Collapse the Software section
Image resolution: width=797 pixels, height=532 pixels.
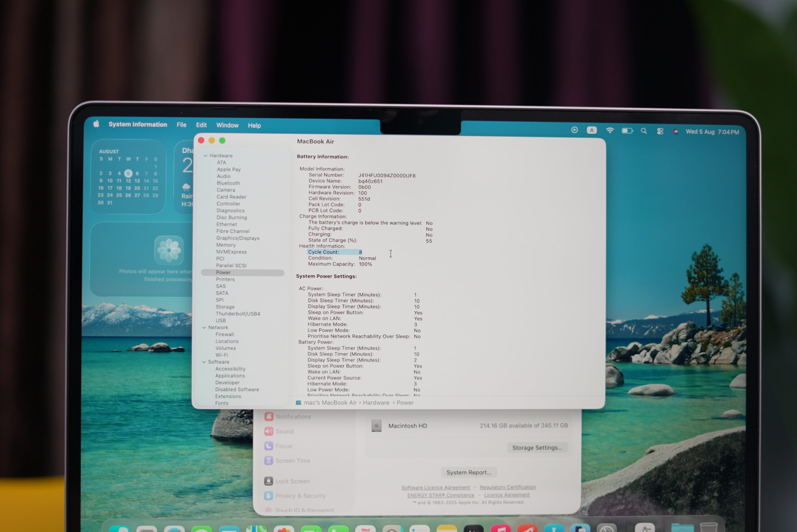pyautogui.click(x=204, y=362)
